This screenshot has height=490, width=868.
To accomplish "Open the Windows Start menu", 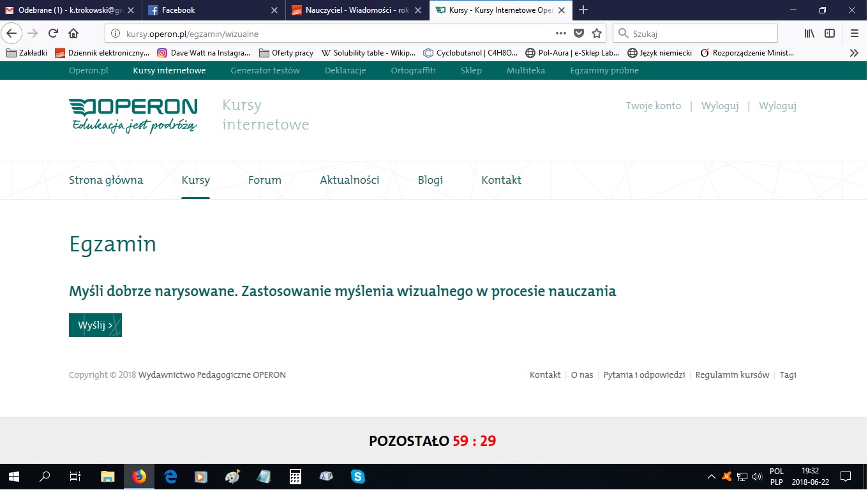I will click(14, 477).
